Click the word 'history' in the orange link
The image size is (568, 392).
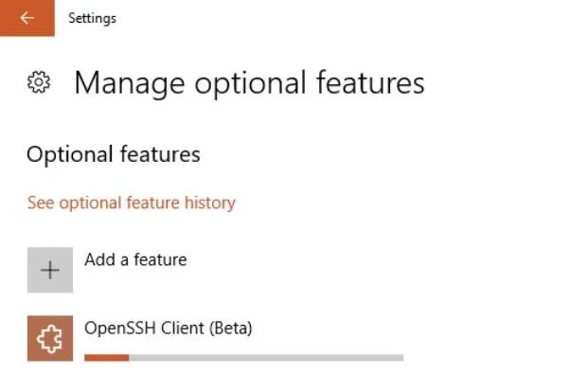(x=210, y=203)
